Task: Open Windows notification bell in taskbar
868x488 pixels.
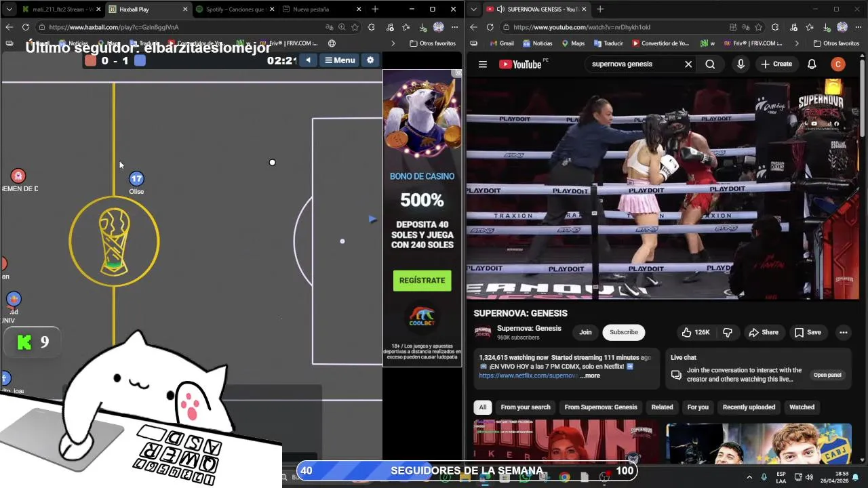Action: click(855, 477)
